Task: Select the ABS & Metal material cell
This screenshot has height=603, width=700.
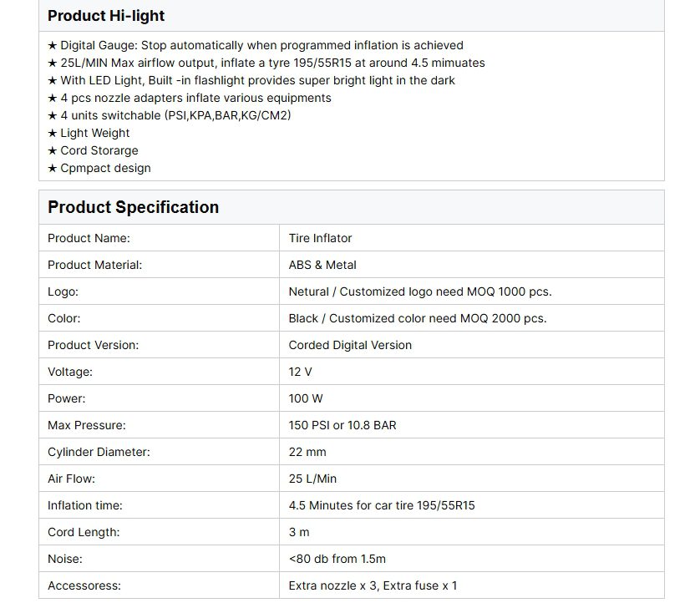Action: tap(322, 265)
